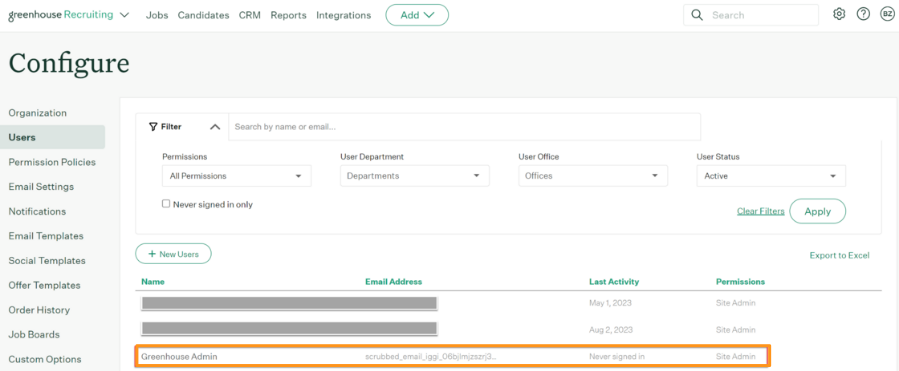Open the Departments dropdown
This screenshot has width=899, height=371.
pos(415,176)
